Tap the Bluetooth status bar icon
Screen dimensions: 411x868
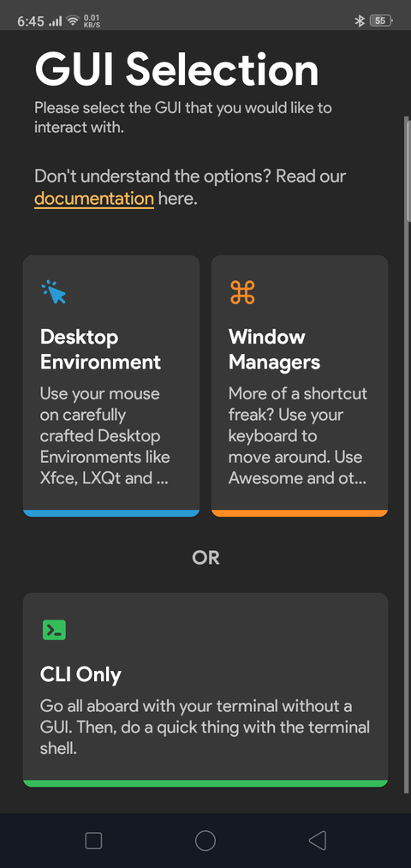360,21
